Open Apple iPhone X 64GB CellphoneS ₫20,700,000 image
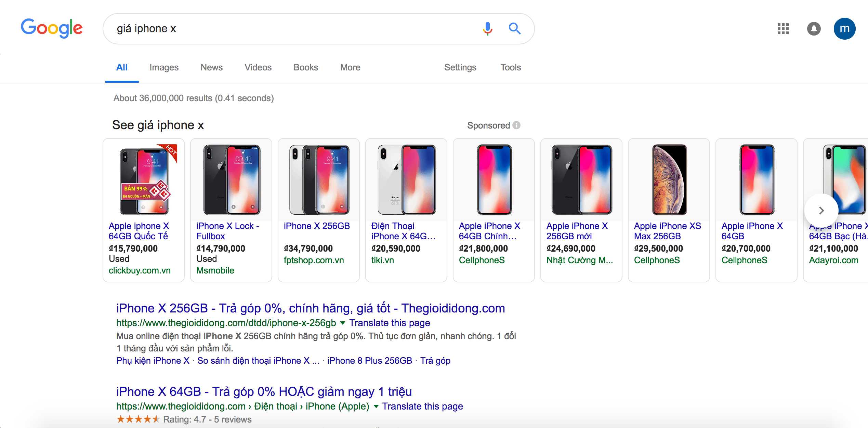The height and width of the screenshot is (428, 868). [757, 180]
